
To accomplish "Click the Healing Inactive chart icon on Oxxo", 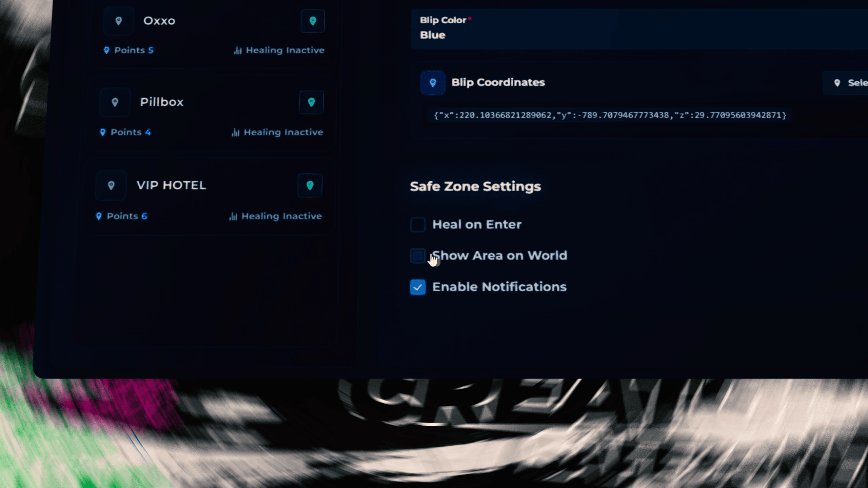I will [237, 50].
